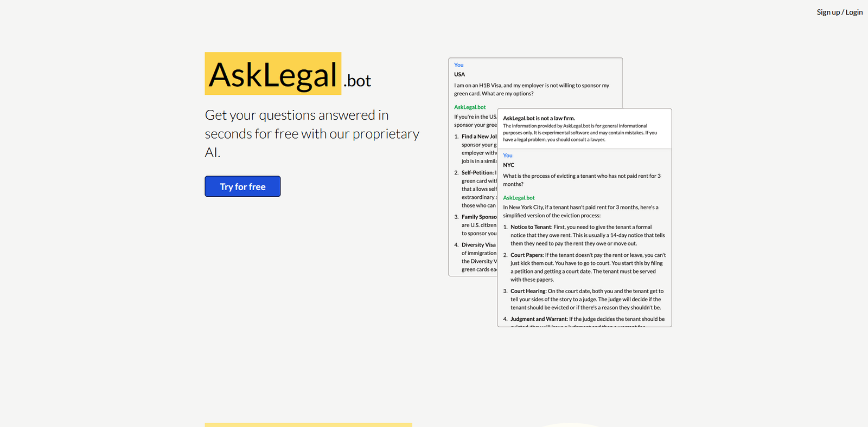Viewport: 868px width, 427px height.
Task: Select the 'Court Papers' list item
Action: (586, 267)
